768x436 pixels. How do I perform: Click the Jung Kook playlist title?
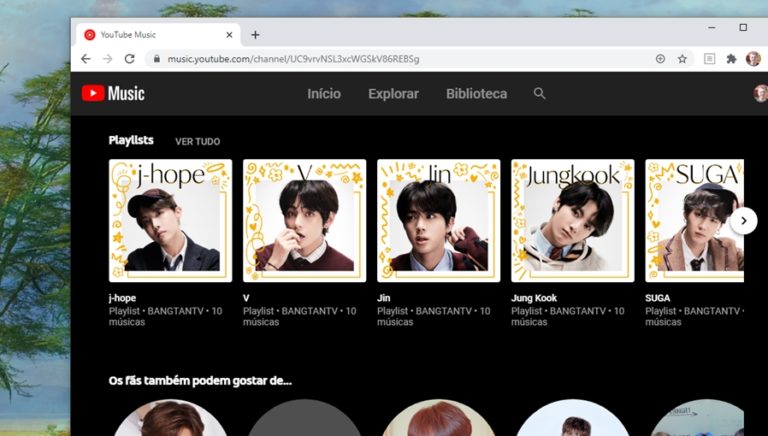point(534,298)
